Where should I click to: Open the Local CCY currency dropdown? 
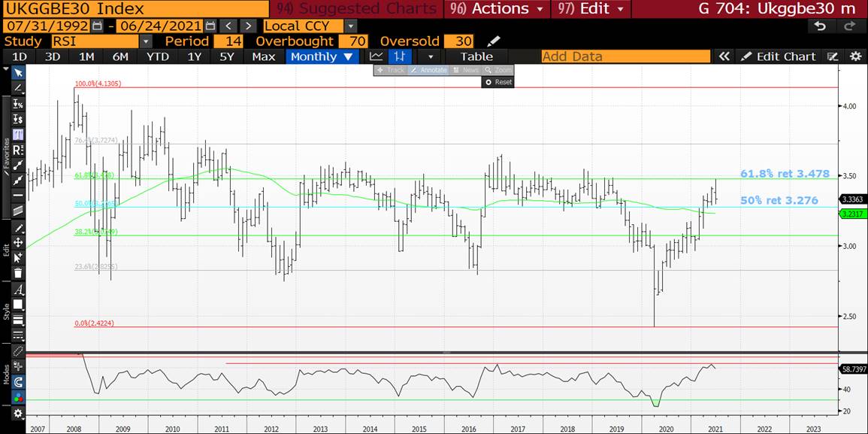[310, 26]
